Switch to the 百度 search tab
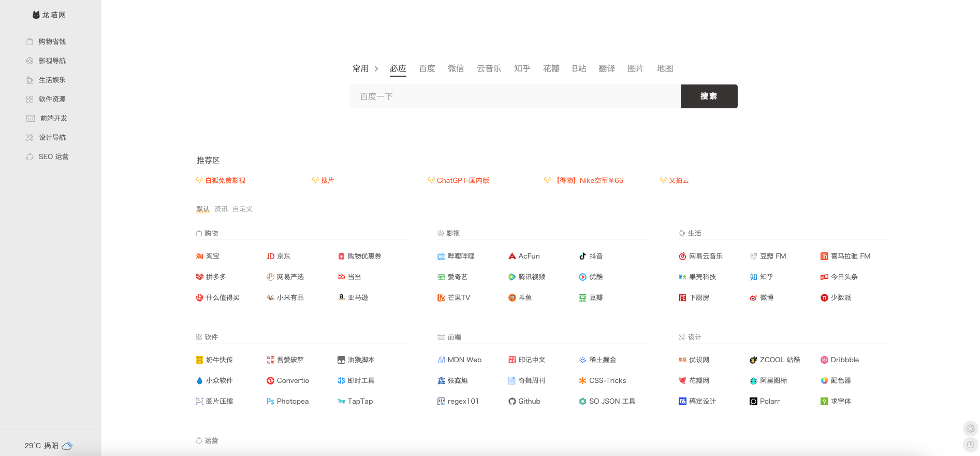Viewport: 980px width, 456px height. pos(427,68)
